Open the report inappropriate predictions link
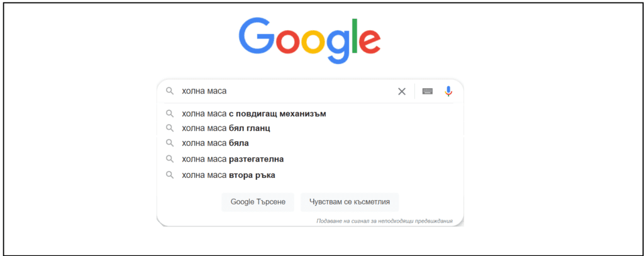This screenshot has width=644, height=256. [x=384, y=221]
